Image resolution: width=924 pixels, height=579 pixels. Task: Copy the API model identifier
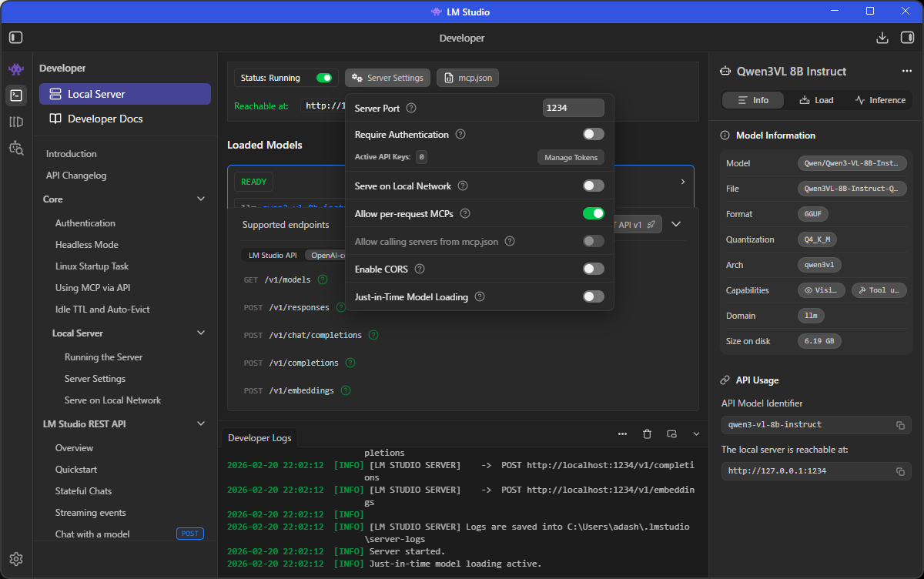[899, 425]
